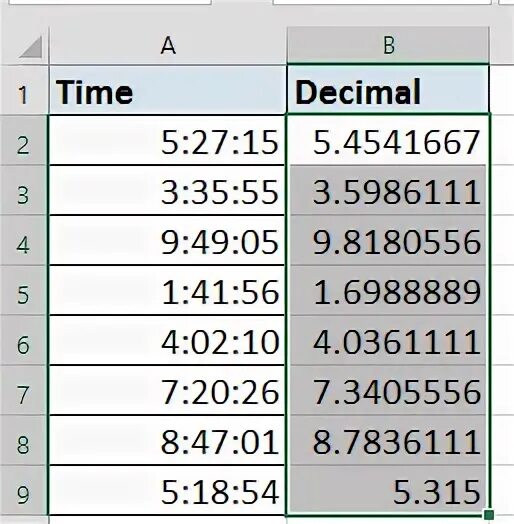Select column A header

168,45
